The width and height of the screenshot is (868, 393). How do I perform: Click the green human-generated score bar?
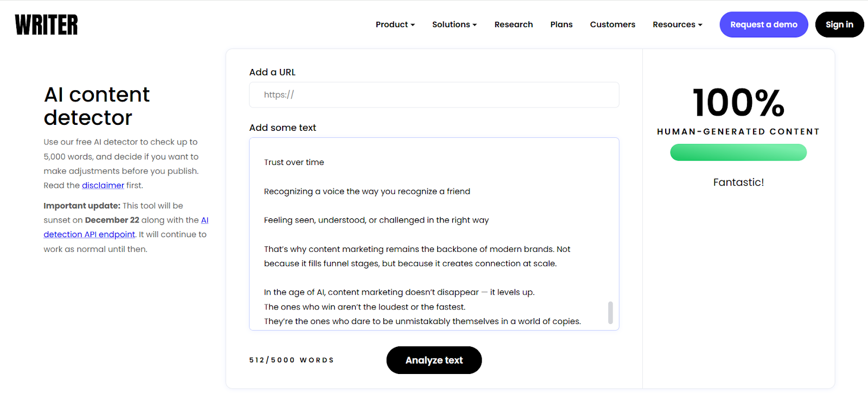738,152
